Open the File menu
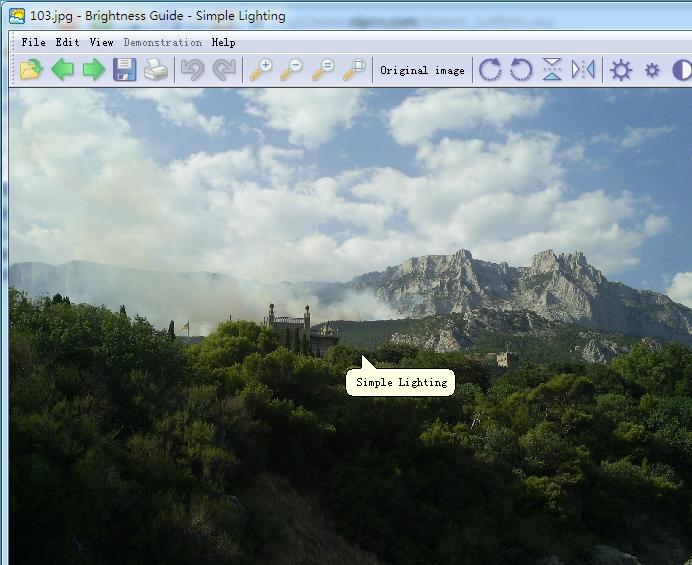Viewport: 692px width, 565px height. click(x=33, y=42)
